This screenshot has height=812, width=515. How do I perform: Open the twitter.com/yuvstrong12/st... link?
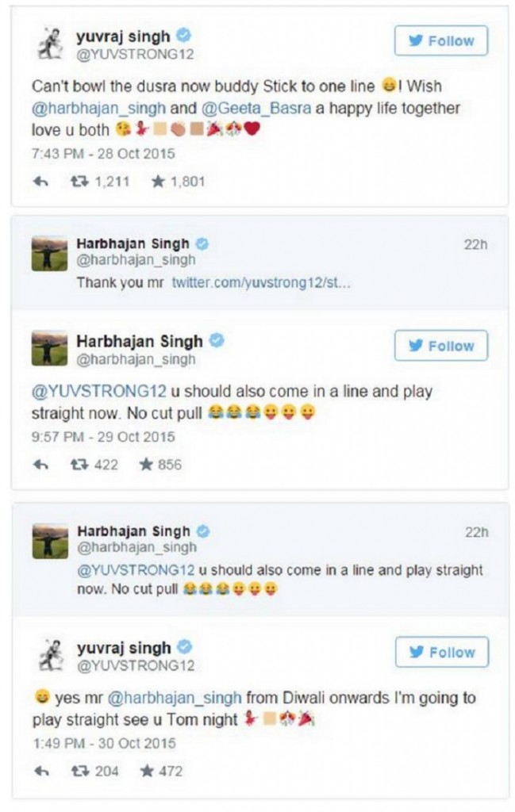261,283
